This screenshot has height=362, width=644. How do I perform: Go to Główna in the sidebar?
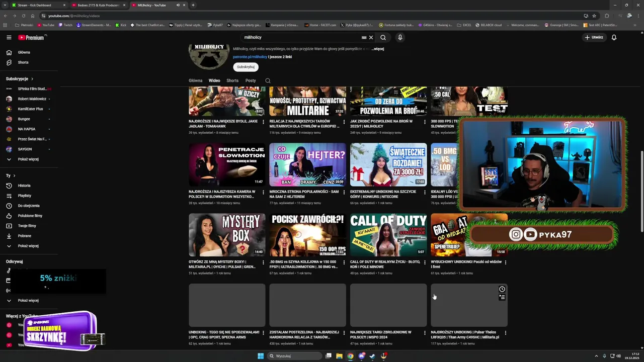tap(24, 52)
